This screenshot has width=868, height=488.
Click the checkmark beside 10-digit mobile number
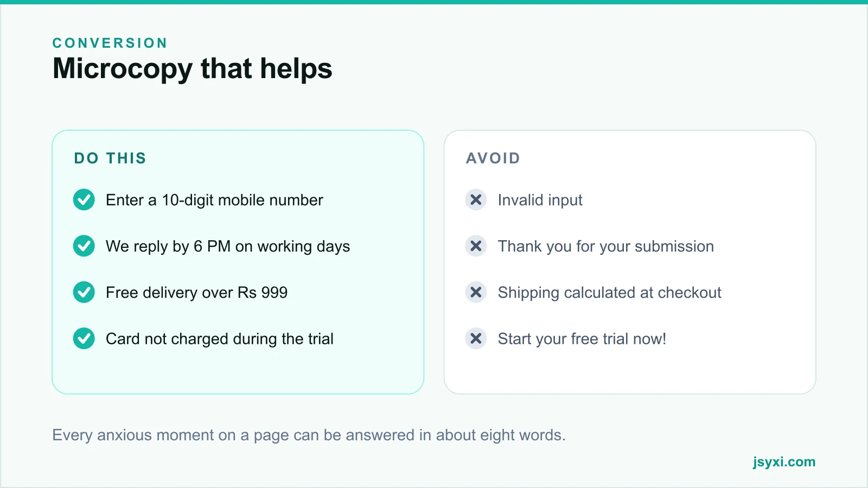coord(84,200)
